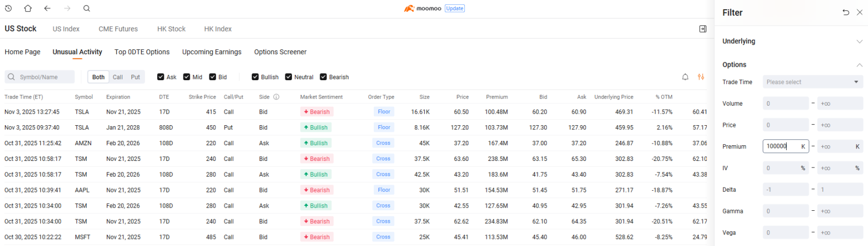Click TSLA in the 13:27:45 row
The height and width of the screenshot is (246, 868).
coord(82,112)
